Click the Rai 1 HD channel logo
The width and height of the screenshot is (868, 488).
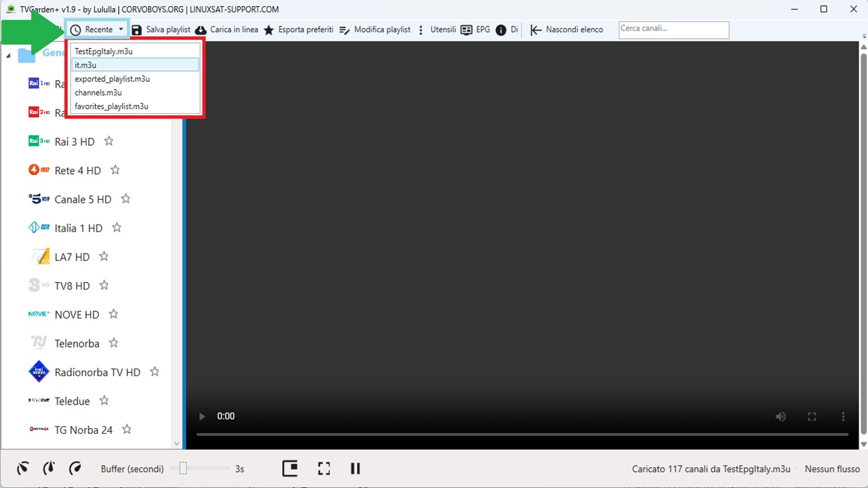click(39, 83)
